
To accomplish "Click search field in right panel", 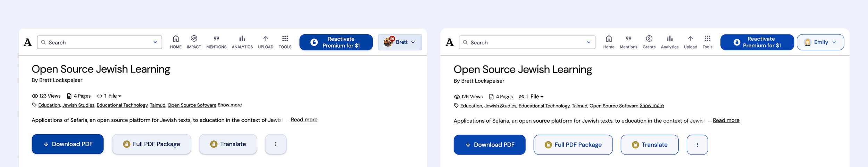I will coord(527,42).
